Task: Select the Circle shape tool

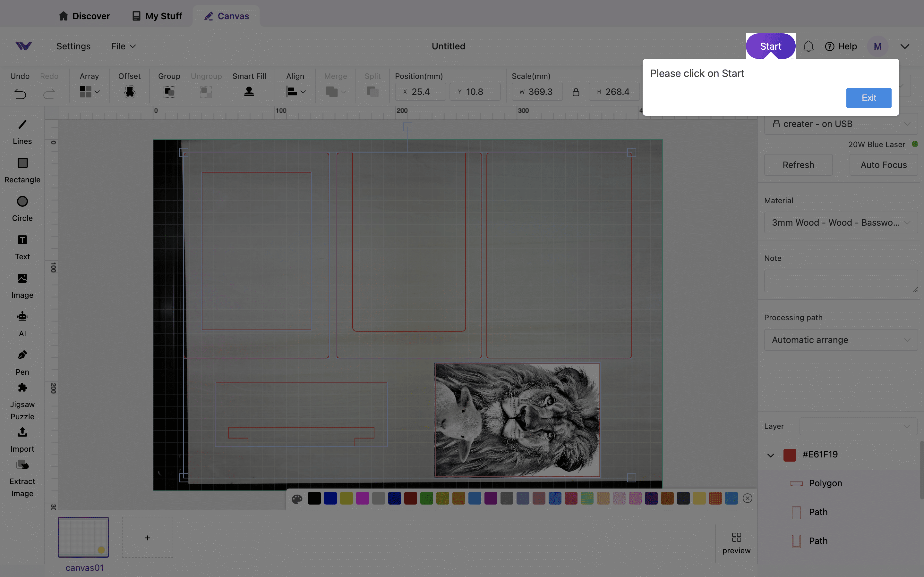Action: 22,202
